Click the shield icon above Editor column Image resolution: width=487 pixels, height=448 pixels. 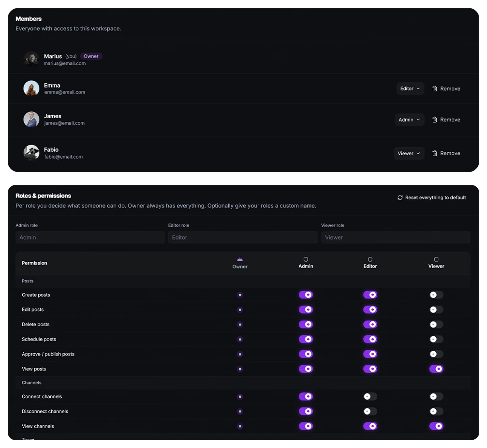click(370, 259)
